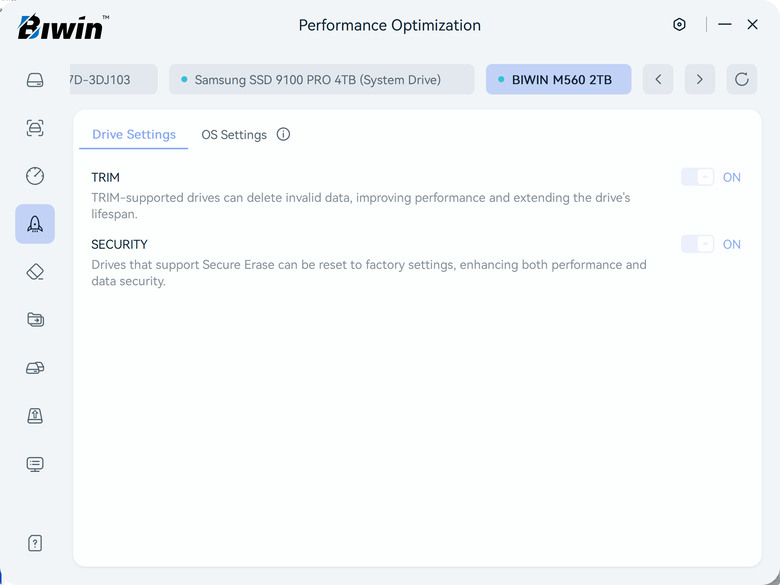Screen dimensions: 780x585
Task: Click the SECURITY setting title
Action: coord(119,244)
